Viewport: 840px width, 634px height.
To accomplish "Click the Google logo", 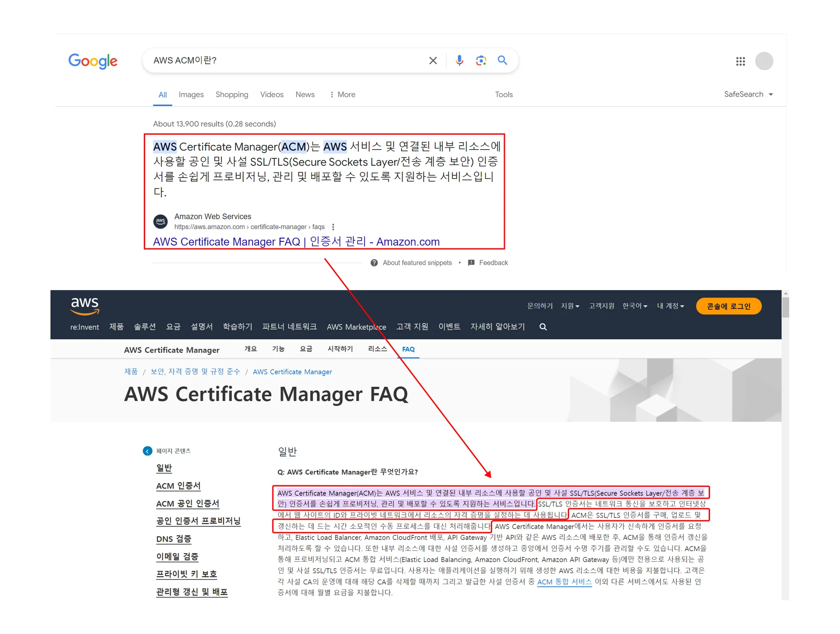I will coord(93,61).
